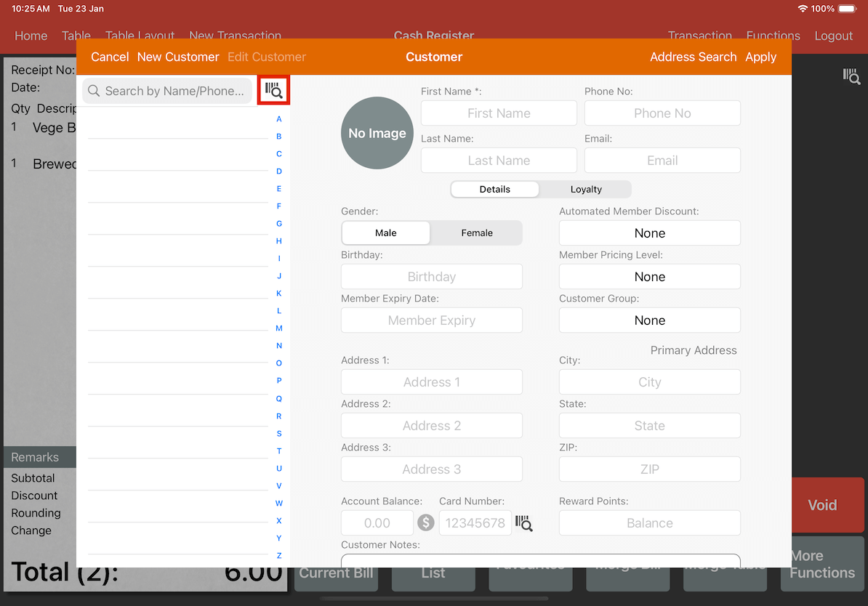
Task: Tap Edit Customer in header
Action: (267, 57)
